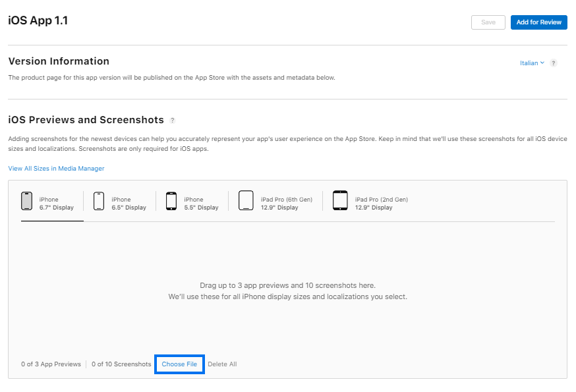The image size is (576, 392).
Task: Click the iPhone 6.5" Display device icon
Action: coord(100,201)
